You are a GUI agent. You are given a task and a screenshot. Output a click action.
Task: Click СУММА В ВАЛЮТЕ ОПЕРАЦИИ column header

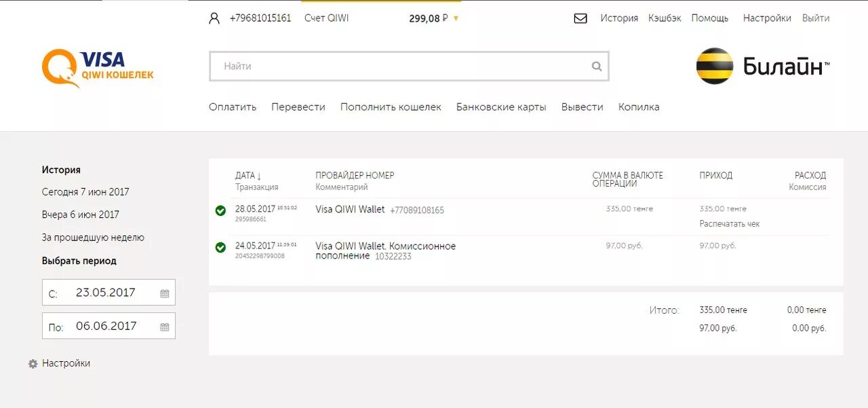[x=628, y=179]
